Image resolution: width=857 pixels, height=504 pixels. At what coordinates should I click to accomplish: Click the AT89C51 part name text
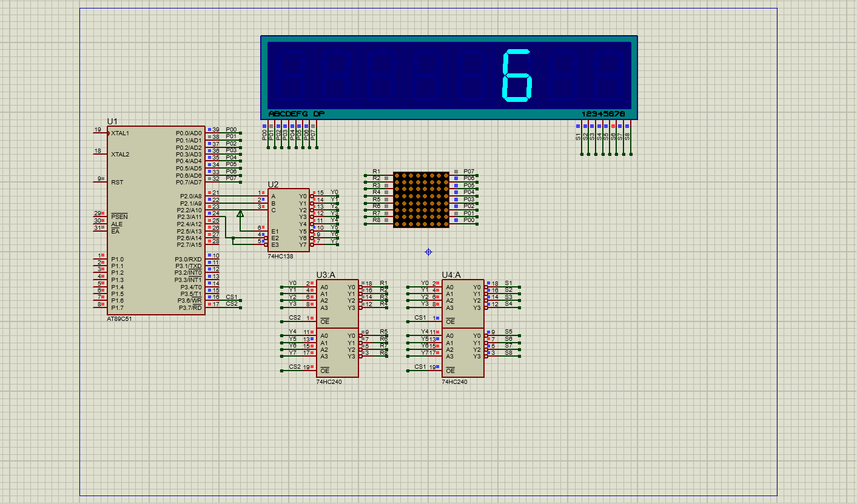(x=119, y=319)
